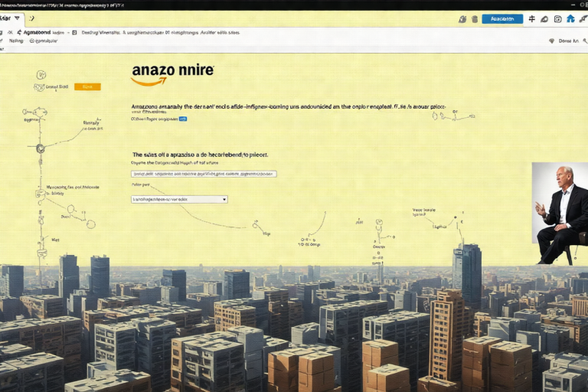Click the dark icon just left of the trash-like icon
Viewport: 588px width, 392px height.
coord(462,18)
